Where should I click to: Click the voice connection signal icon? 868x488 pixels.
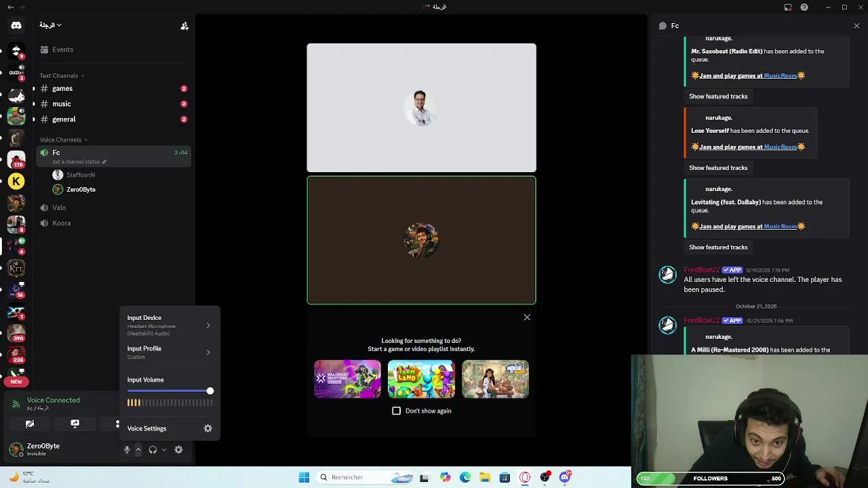16,404
